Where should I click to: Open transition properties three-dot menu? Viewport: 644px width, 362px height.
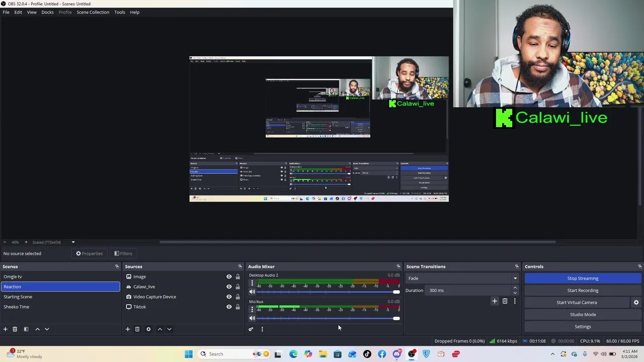514,301
